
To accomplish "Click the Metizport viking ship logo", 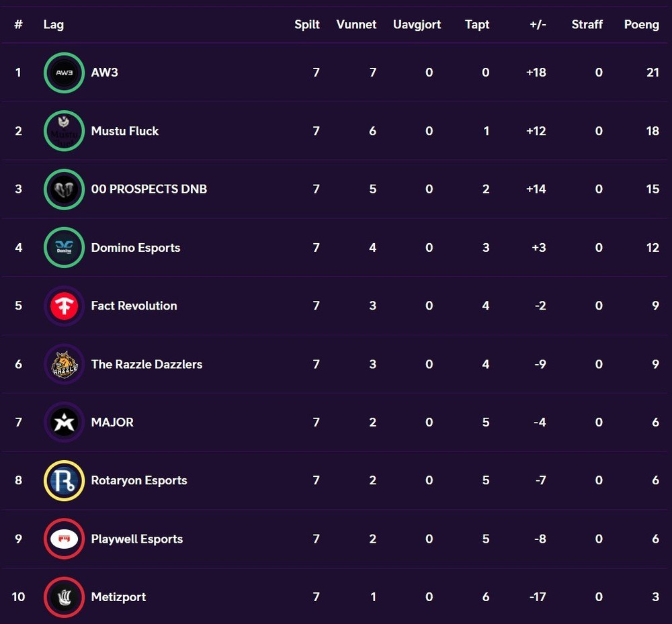I will point(64,597).
